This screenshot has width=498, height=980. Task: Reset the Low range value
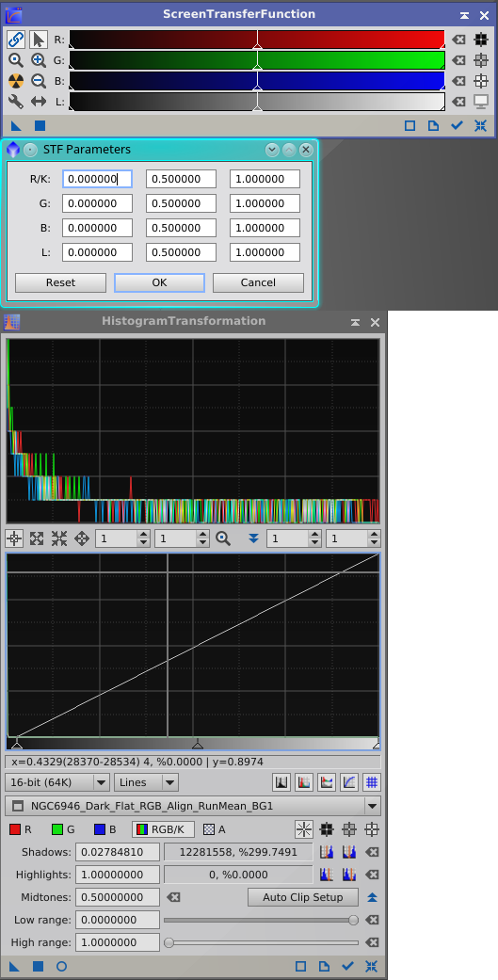coord(373,920)
